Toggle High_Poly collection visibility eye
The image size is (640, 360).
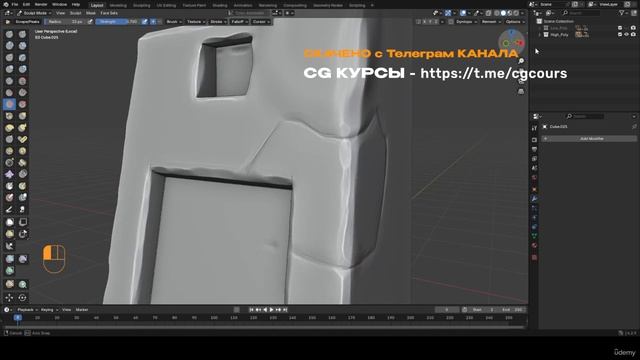(x=627, y=35)
